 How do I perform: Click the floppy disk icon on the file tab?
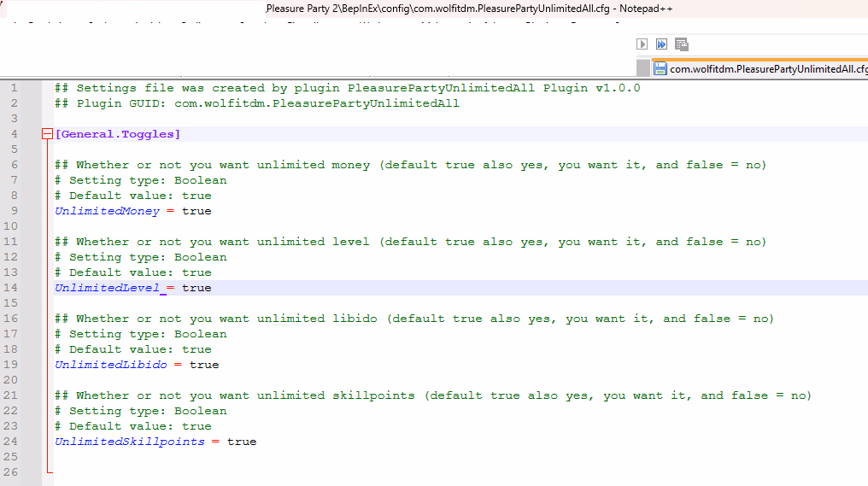pos(660,69)
